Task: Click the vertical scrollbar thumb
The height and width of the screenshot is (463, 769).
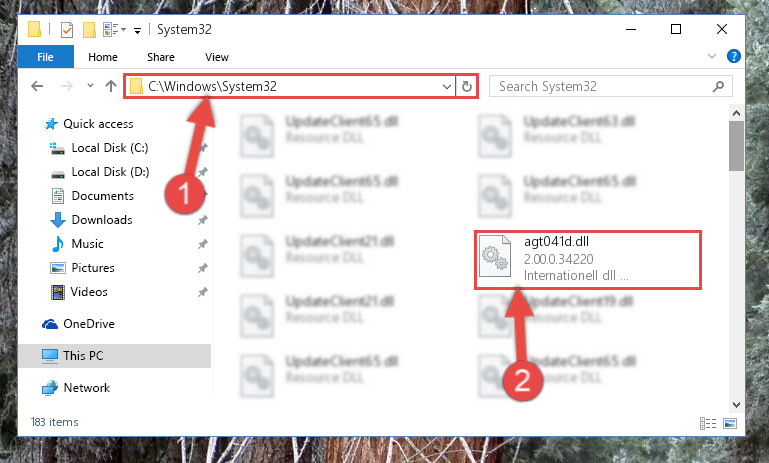Action: pos(736,146)
